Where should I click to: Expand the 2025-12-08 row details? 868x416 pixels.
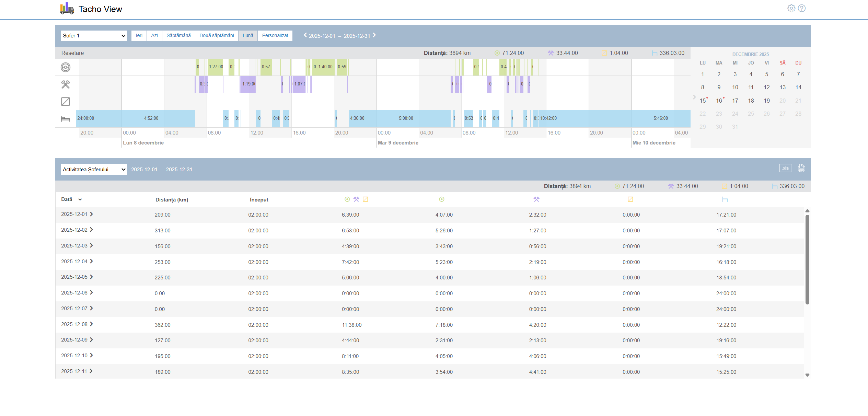coord(91,324)
